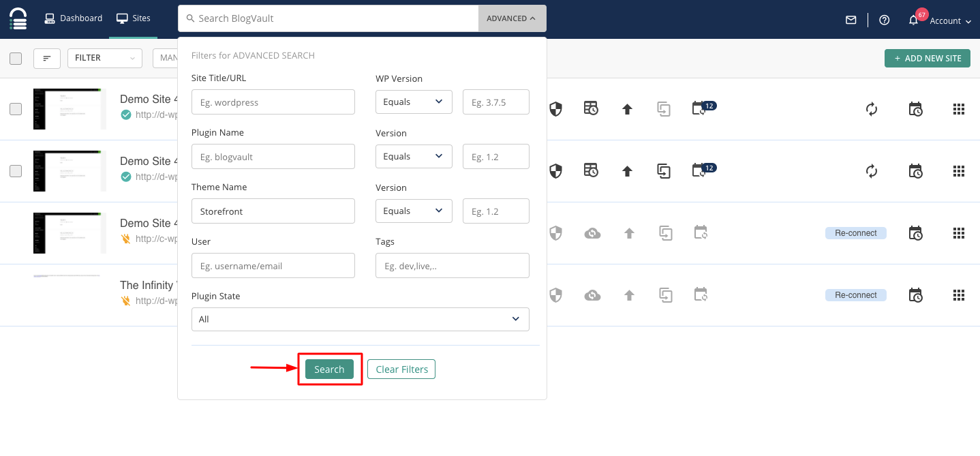This screenshot has width=980, height=456.
Task: Open Plugin Version Equals dropdown
Action: pos(414,156)
